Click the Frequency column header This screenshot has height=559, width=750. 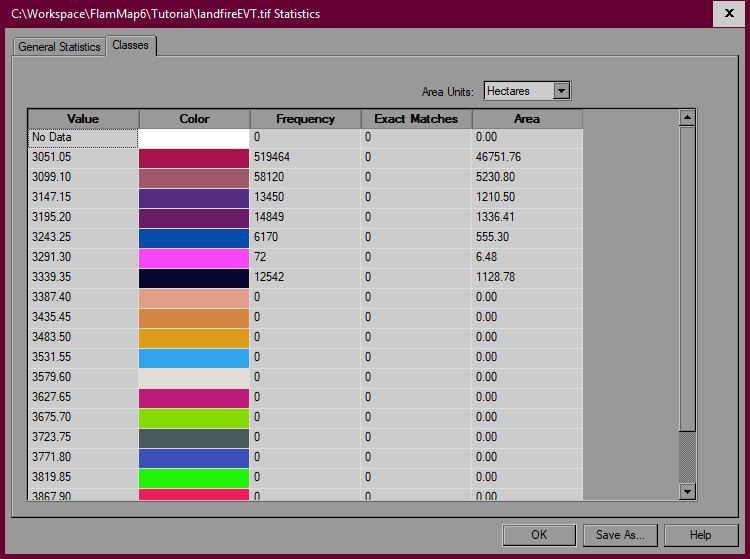[x=305, y=119]
